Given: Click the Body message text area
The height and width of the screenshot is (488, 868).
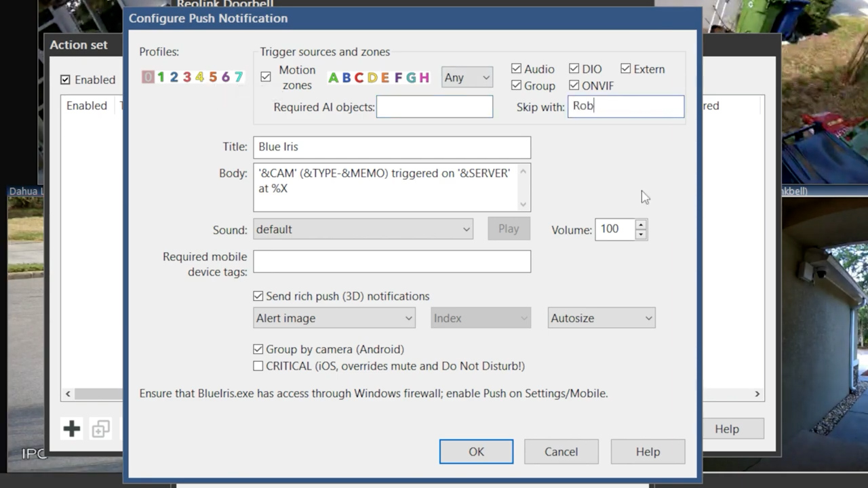Looking at the screenshot, I should (392, 187).
